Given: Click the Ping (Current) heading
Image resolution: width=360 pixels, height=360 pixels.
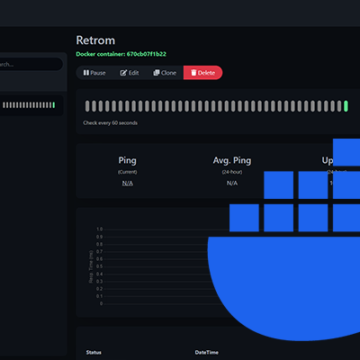Looking at the screenshot, I should point(127,164).
